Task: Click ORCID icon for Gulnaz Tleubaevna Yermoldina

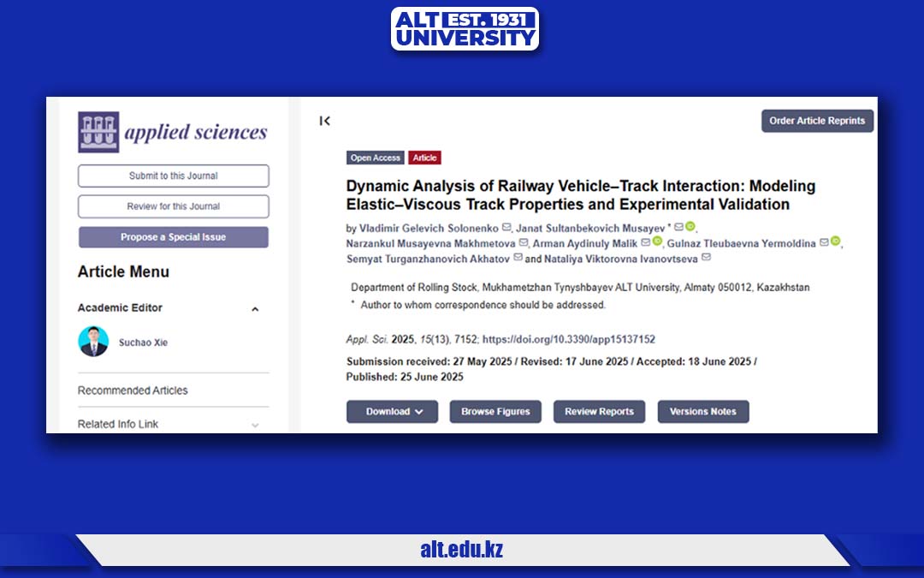Action: 835,242
